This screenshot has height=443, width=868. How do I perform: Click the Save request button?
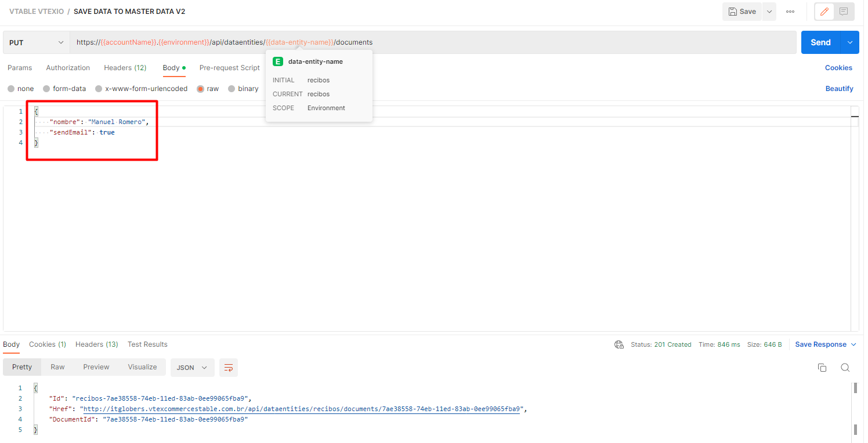pos(742,12)
